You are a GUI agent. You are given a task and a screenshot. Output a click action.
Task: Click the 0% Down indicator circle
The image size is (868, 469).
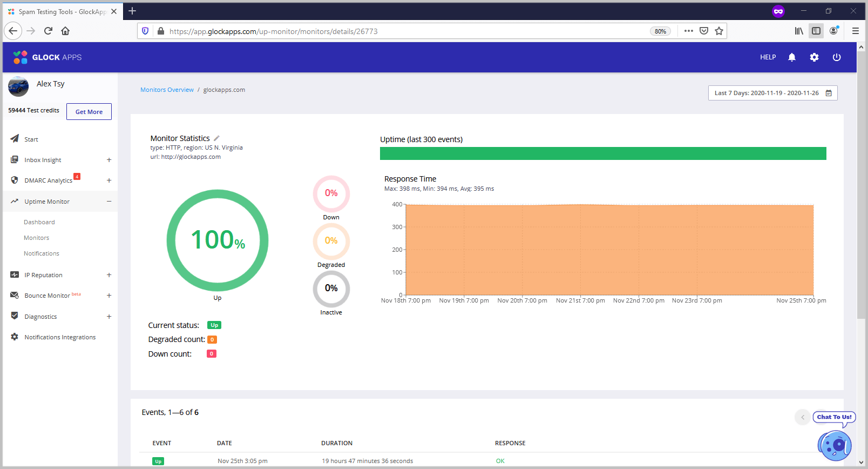331,193
